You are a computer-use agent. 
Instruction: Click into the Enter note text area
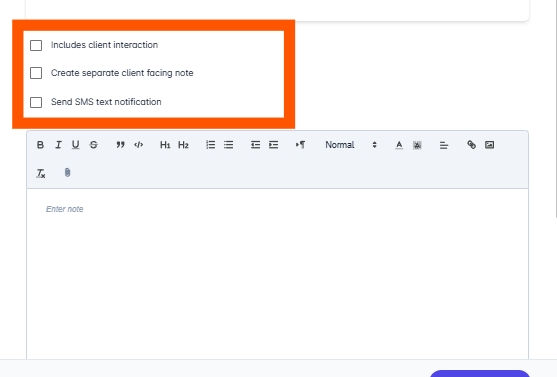click(277, 274)
